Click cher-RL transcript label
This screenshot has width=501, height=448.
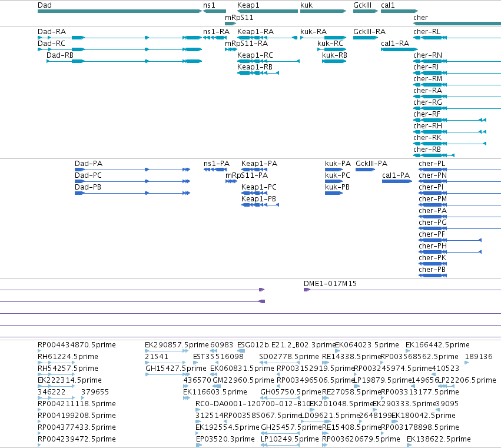tap(427, 32)
